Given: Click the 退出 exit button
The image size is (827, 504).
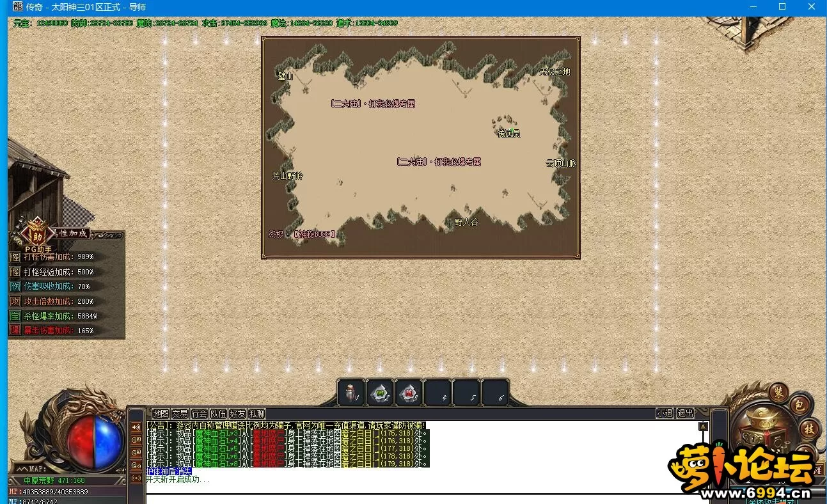Looking at the screenshot, I should (685, 414).
